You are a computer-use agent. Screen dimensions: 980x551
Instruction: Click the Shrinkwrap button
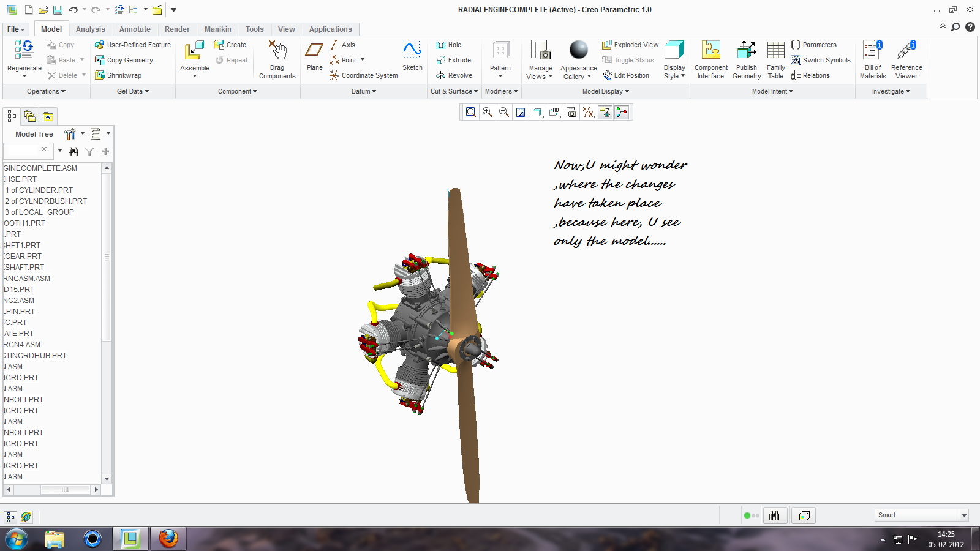point(118,75)
